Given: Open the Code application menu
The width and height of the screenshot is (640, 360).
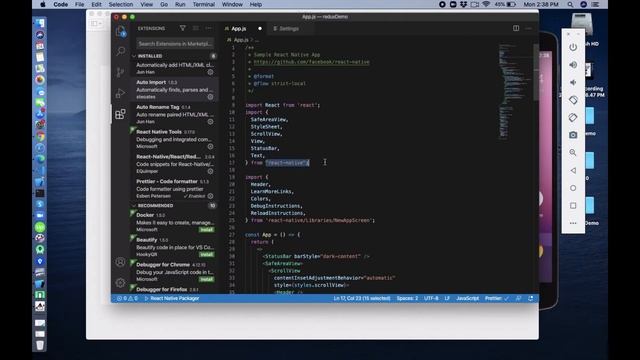Looking at the screenshot, I should pos(60,4).
